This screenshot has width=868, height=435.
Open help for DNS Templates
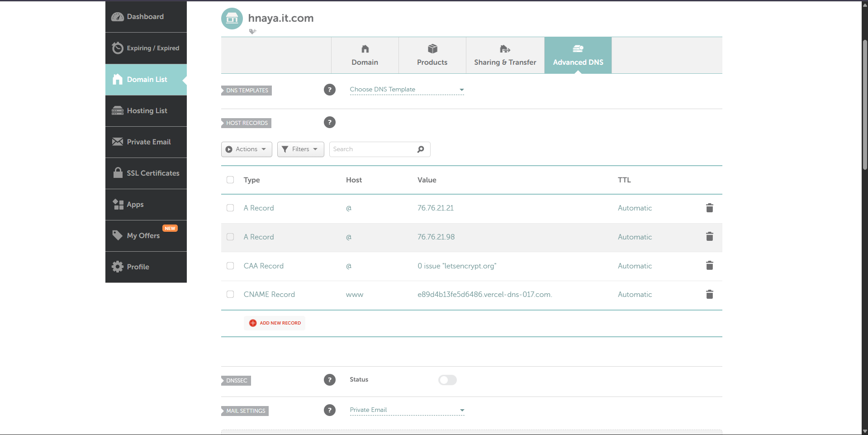(x=330, y=90)
